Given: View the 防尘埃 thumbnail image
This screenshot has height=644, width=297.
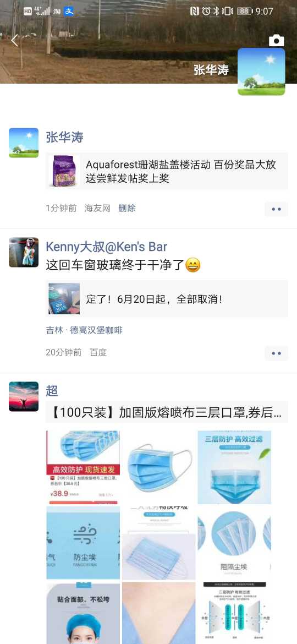Looking at the screenshot, I should (83, 543).
